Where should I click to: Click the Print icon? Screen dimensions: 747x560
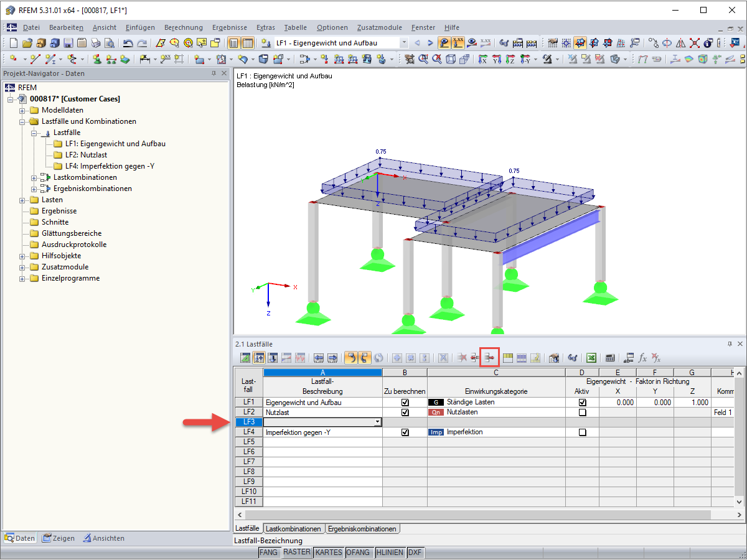point(95,43)
